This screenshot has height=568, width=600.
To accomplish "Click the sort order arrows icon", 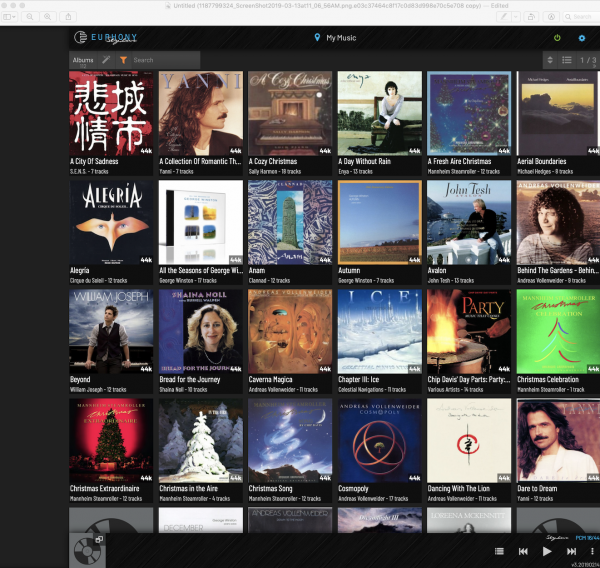I will tap(550, 60).
